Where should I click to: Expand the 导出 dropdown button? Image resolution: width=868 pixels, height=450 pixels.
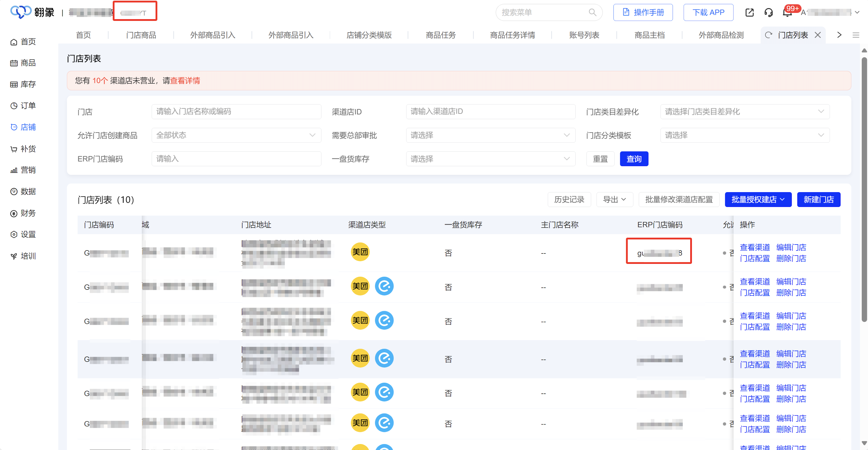click(614, 200)
